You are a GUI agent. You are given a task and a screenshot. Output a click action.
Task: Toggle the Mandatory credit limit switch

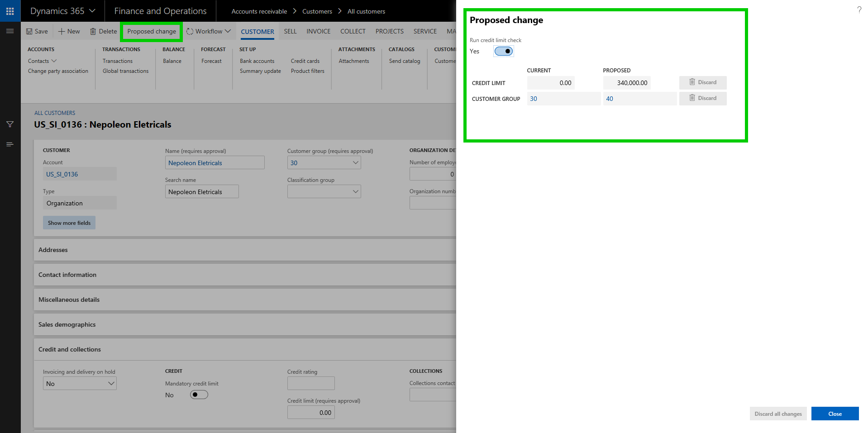(x=199, y=395)
